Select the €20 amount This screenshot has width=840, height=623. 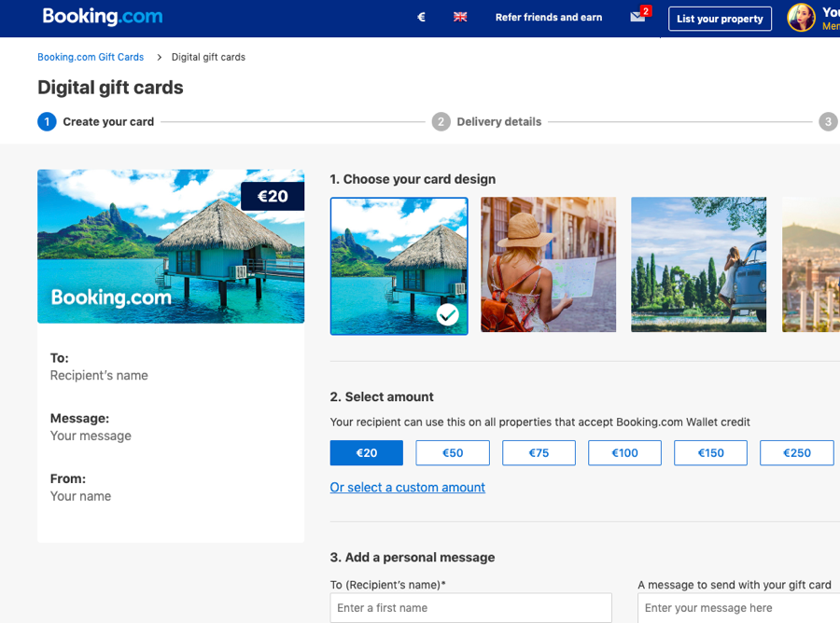pos(367,453)
